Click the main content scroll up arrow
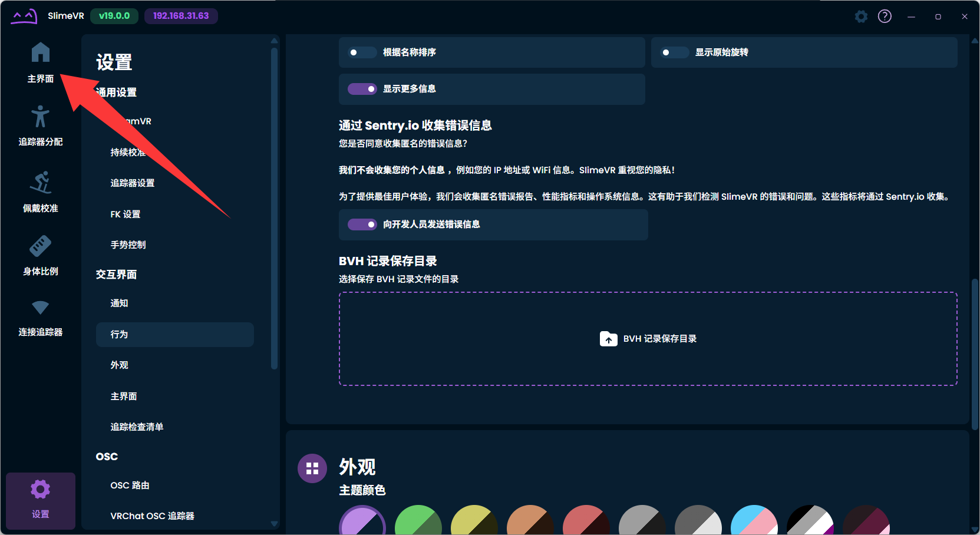 click(975, 41)
